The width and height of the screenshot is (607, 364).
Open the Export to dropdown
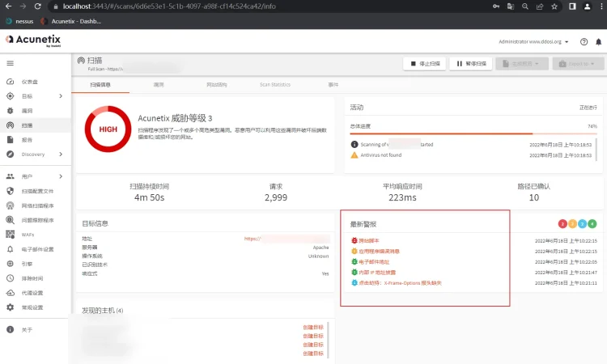(578, 63)
